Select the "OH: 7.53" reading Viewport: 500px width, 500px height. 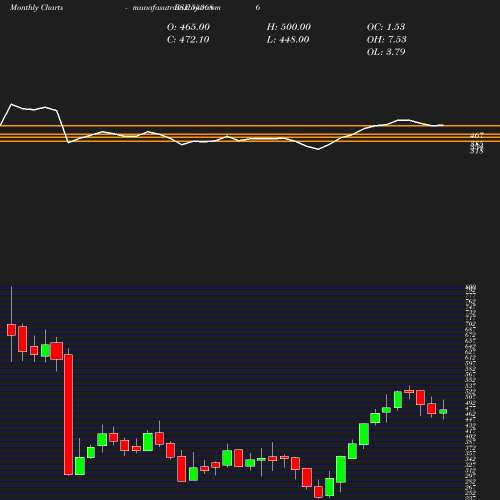(x=387, y=40)
